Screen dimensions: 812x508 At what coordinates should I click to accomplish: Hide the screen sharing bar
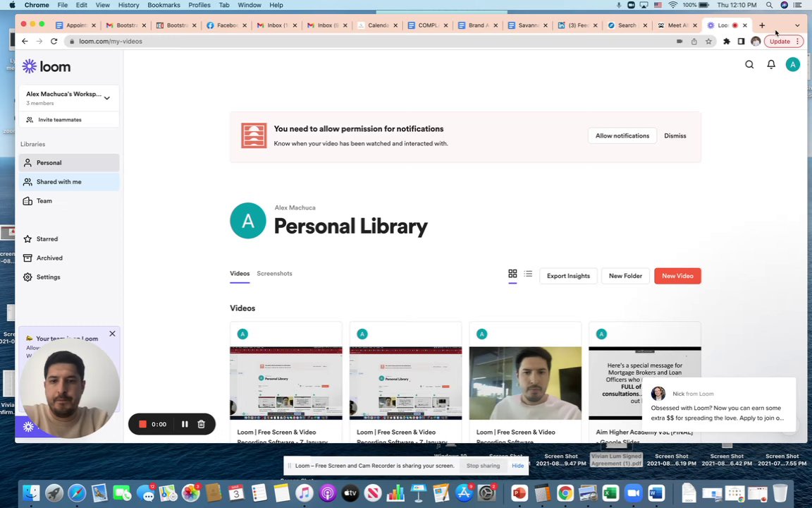tap(518, 466)
